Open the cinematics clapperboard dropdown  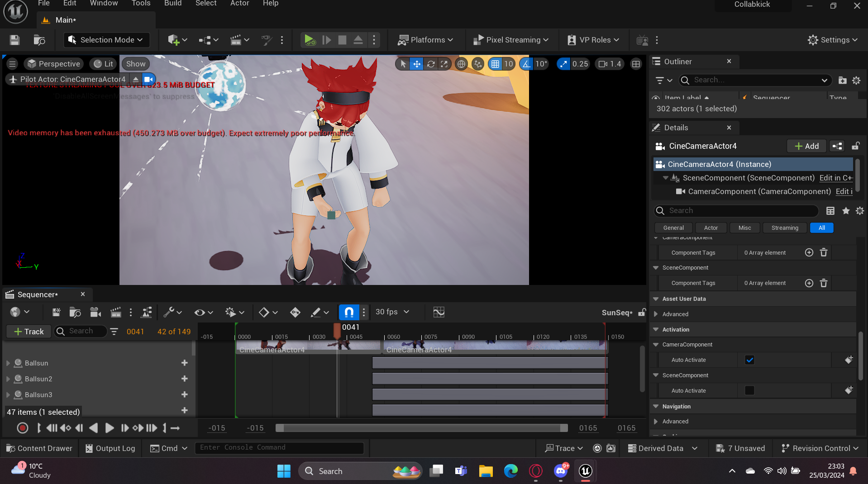click(240, 40)
